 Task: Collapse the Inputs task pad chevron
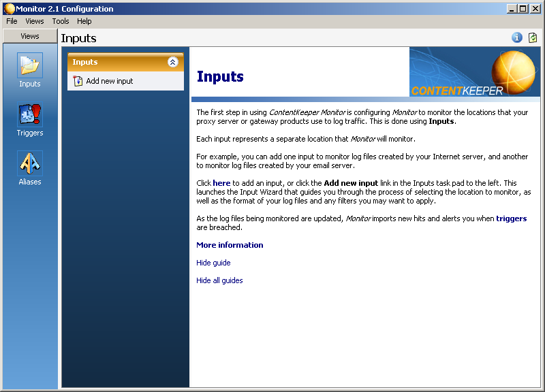point(173,62)
